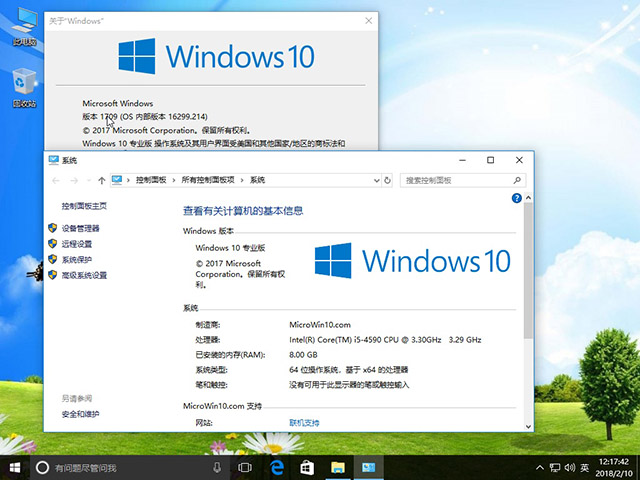Open 系统保护 in the sidebar

[77, 260]
